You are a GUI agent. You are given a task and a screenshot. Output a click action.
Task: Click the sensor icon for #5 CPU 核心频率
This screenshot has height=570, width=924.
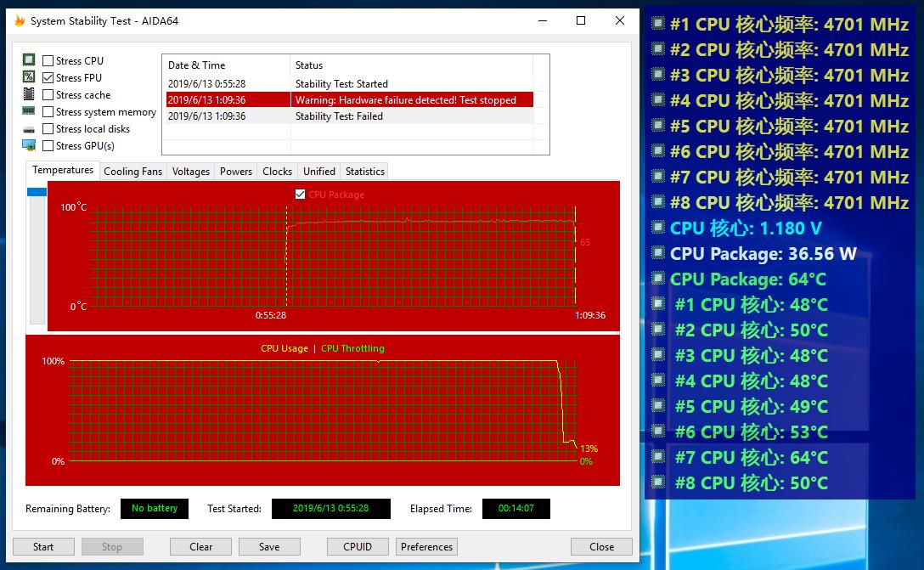(658, 126)
